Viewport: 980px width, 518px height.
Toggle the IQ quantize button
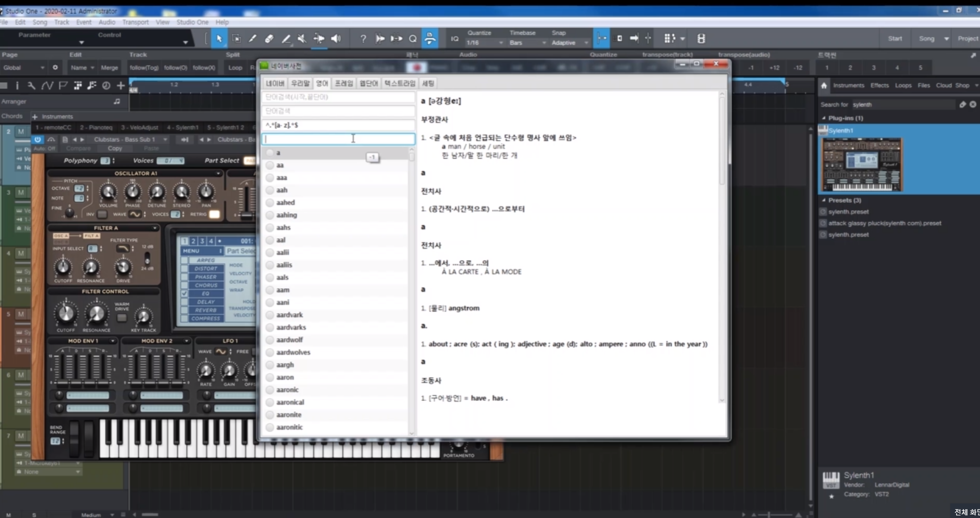pyautogui.click(x=455, y=38)
